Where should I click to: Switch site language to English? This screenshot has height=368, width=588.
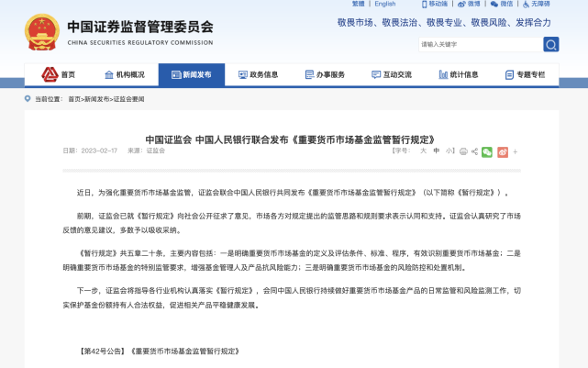(385, 4)
